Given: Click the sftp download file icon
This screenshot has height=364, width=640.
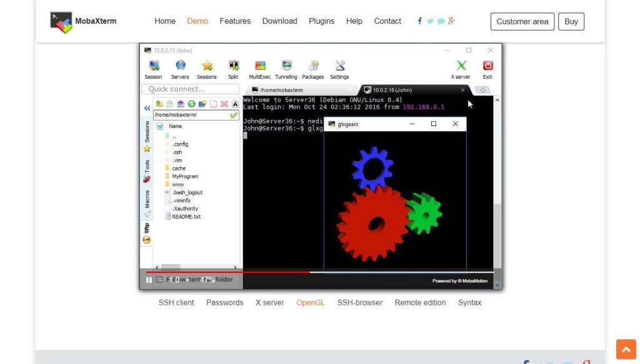Looking at the screenshot, I should (170, 104).
